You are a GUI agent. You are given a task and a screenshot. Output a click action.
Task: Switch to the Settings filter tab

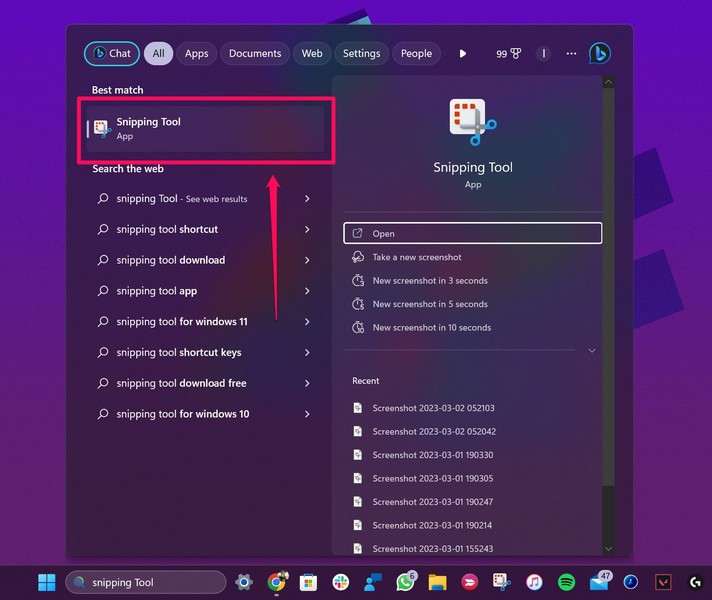point(361,54)
